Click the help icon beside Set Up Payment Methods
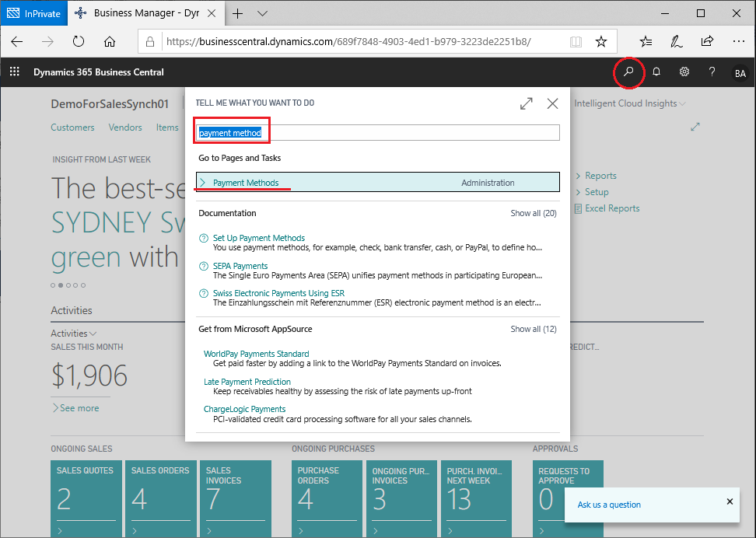 [x=204, y=238]
